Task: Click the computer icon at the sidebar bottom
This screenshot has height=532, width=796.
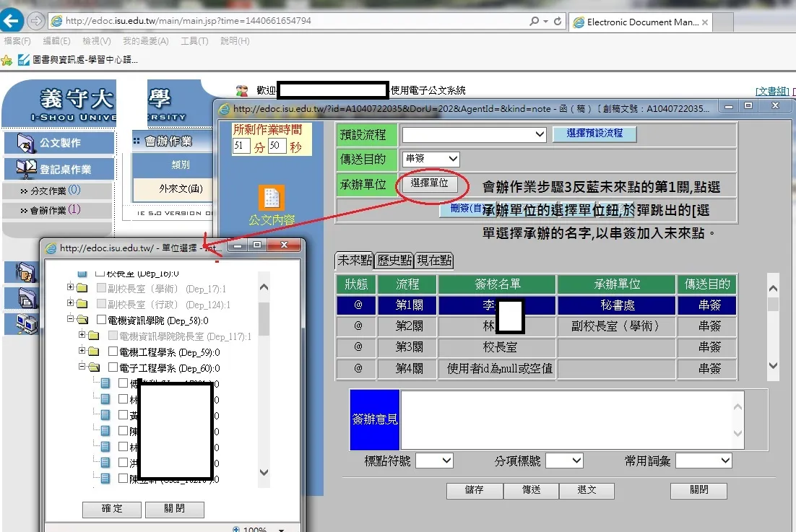Action: pos(27,324)
